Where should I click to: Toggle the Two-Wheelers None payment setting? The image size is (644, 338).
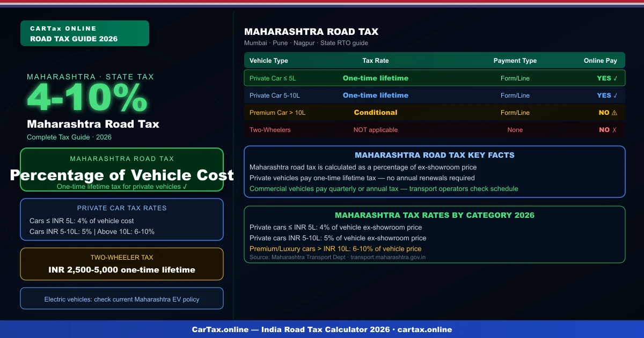[x=515, y=129]
